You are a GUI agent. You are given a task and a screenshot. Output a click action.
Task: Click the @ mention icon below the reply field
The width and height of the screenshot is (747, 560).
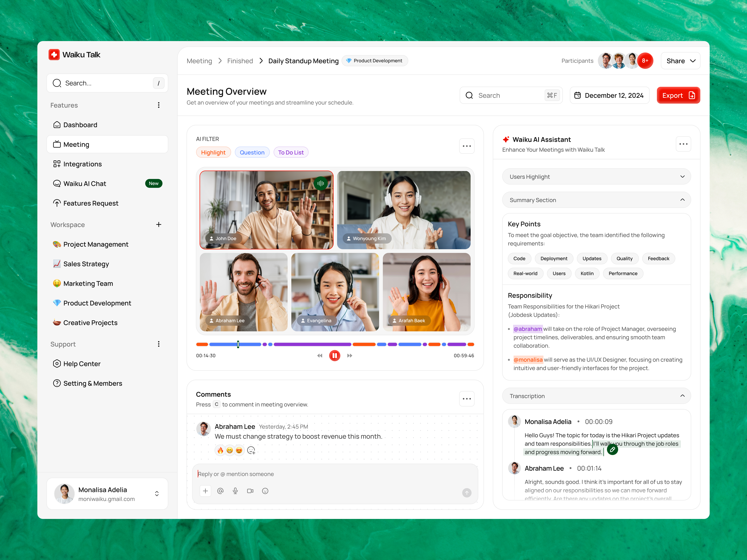click(x=221, y=491)
